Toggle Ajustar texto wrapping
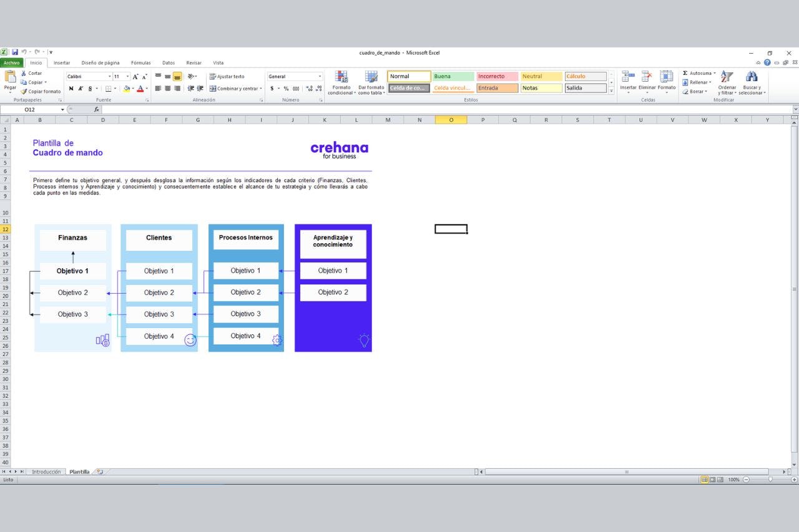The height and width of the screenshot is (532, 799). 227,77
